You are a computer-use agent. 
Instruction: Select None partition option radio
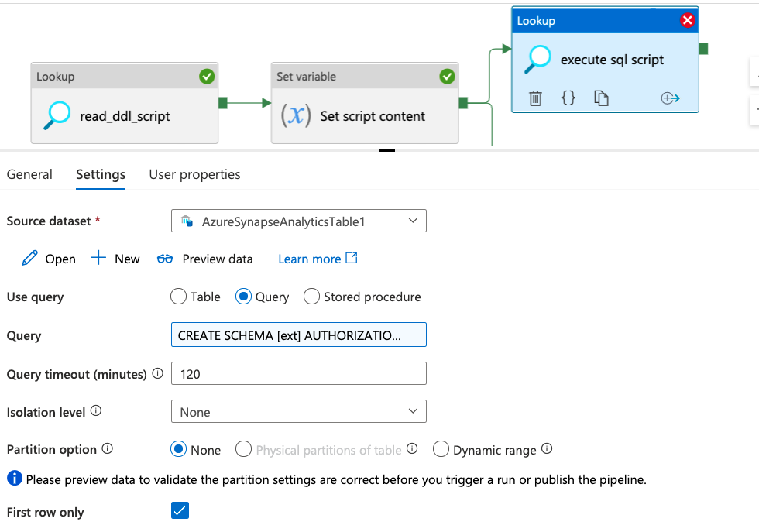[x=178, y=449]
